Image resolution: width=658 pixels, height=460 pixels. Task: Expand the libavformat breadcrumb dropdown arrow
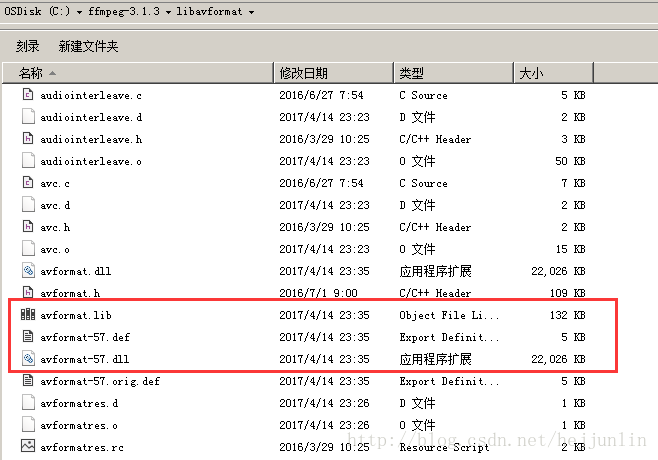pos(251,12)
